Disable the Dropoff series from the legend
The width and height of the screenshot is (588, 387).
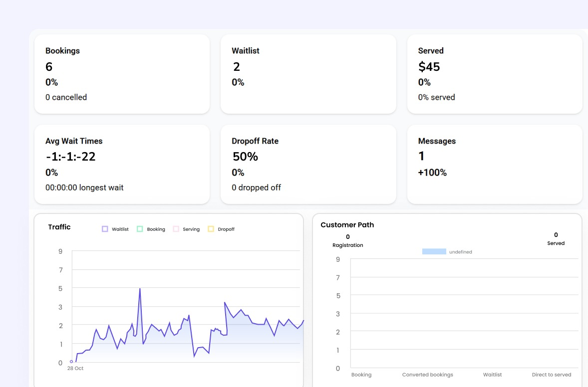click(x=222, y=229)
